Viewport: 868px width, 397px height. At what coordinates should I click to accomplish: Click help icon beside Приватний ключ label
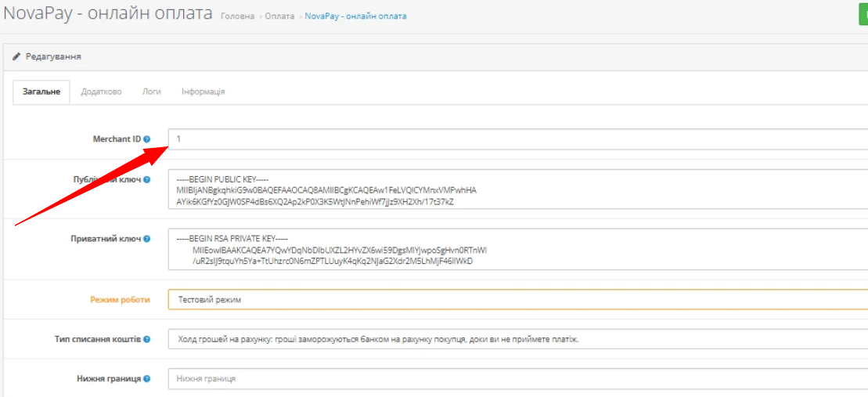tap(147, 239)
